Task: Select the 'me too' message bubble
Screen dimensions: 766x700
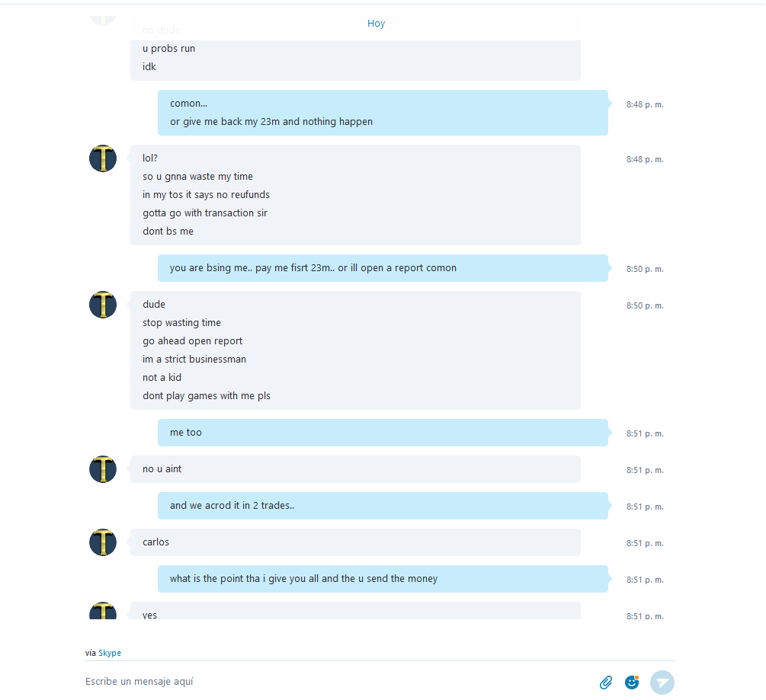Action: tap(383, 433)
